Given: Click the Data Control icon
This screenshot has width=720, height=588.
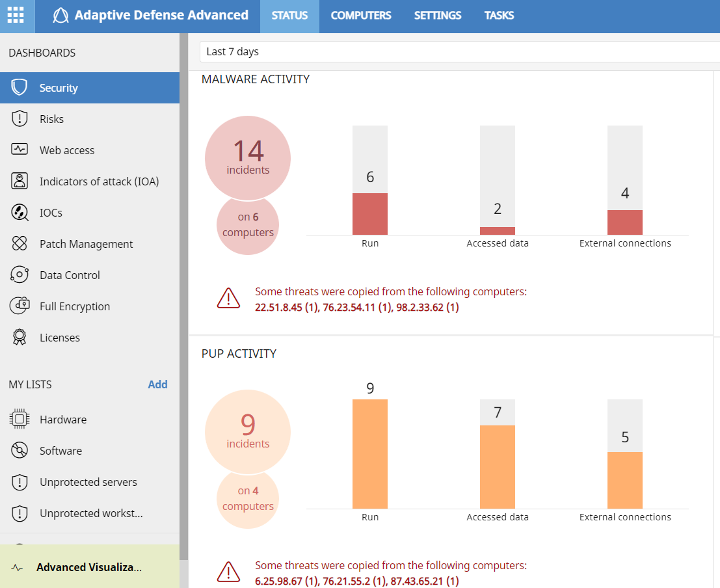Looking at the screenshot, I should (20, 274).
